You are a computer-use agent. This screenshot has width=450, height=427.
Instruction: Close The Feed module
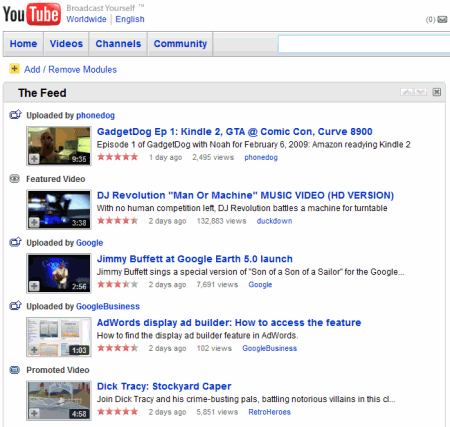pyautogui.click(x=436, y=92)
